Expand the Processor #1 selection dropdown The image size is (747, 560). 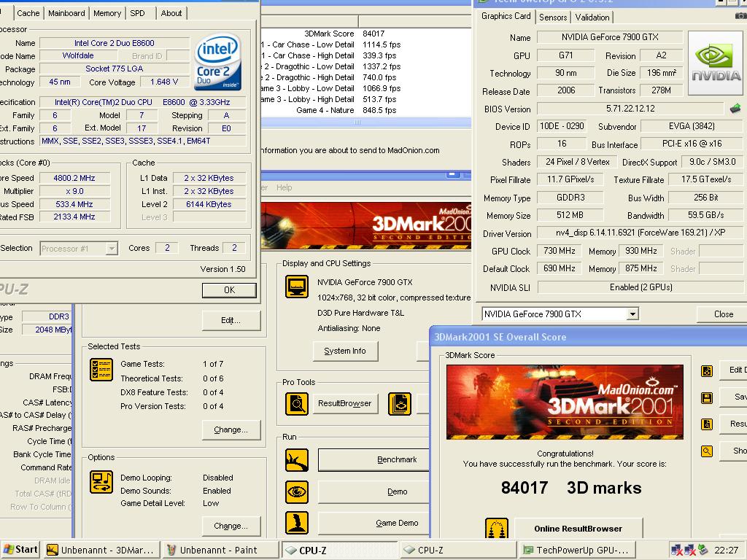click(112, 249)
